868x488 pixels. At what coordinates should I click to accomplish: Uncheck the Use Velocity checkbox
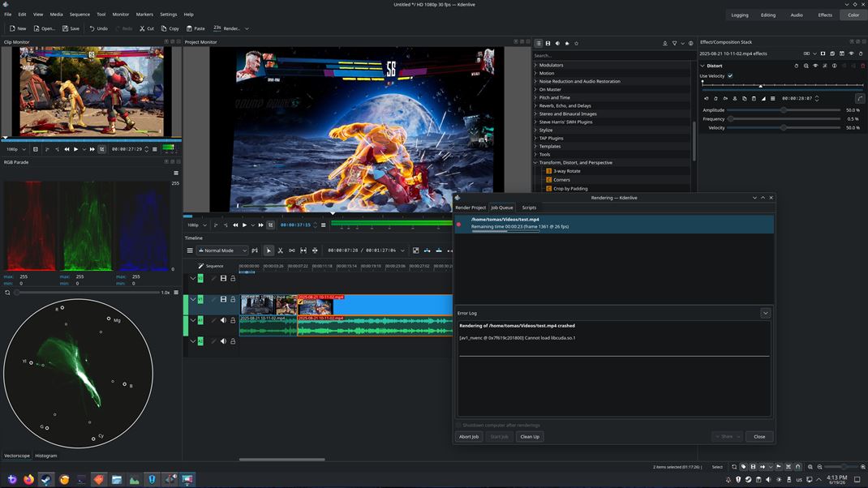click(x=730, y=76)
